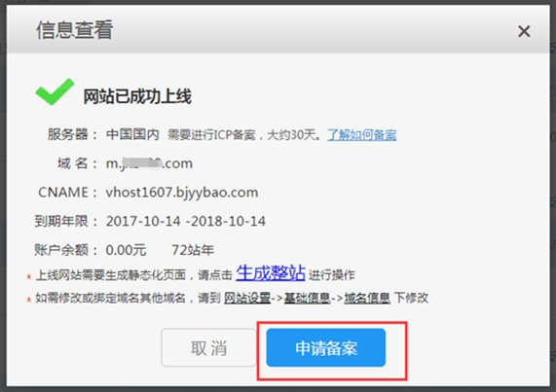The image size is (556, 392).
Task: Close the 信息查看 dialog with the X
Action: point(524,31)
